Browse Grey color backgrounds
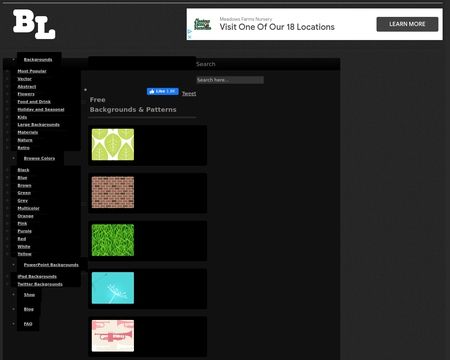This screenshot has width=450, height=360. (x=23, y=201)
